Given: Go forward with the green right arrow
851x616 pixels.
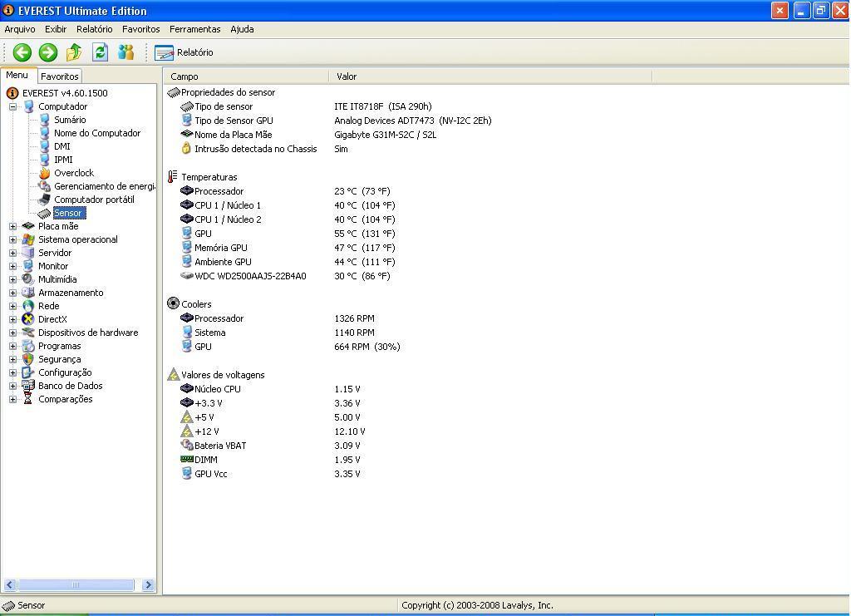Looking at the screenshot, I should pos(47,52).
